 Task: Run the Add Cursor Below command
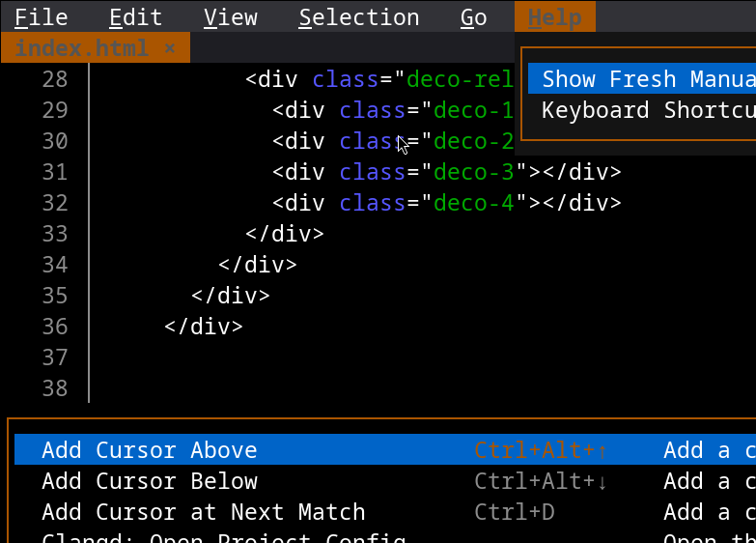(150, 481)
